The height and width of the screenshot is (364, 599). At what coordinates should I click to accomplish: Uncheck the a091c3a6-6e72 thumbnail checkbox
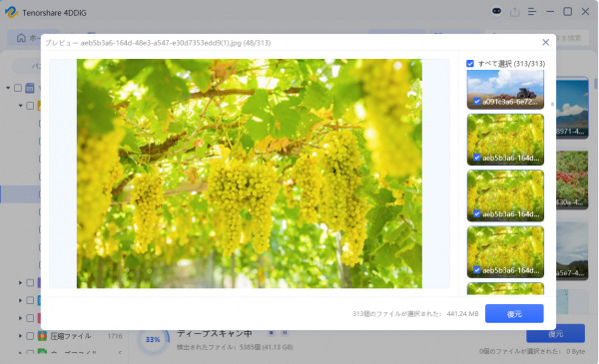click(x=477, y=102)
